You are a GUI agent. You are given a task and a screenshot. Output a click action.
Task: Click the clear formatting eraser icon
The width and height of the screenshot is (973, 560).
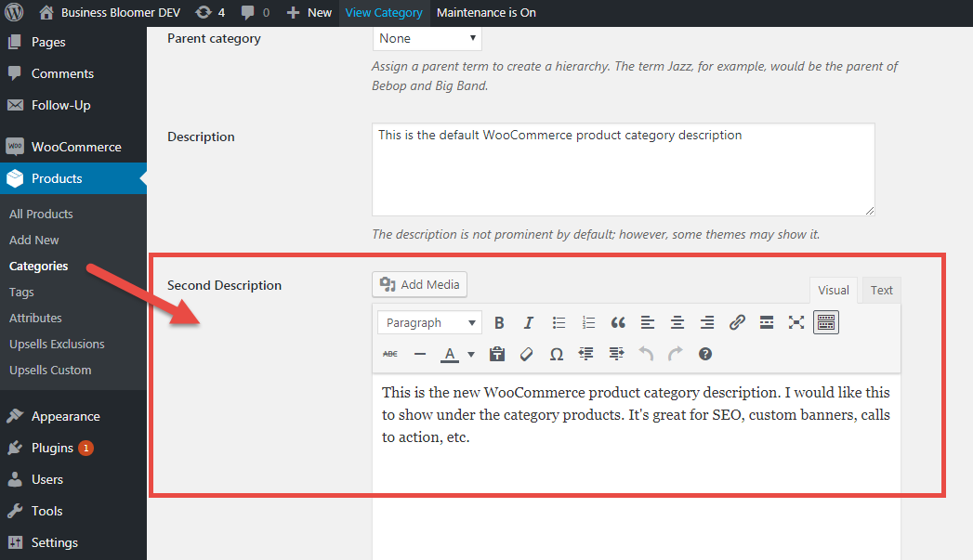click(527, 354)
